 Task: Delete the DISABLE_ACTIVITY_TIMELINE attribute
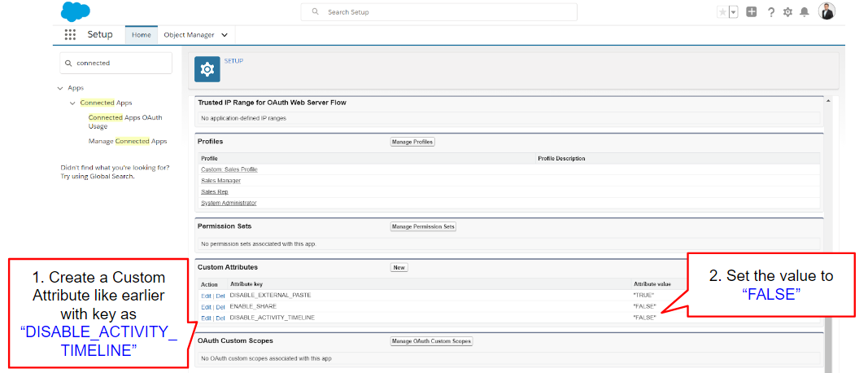tap(220, 318)
